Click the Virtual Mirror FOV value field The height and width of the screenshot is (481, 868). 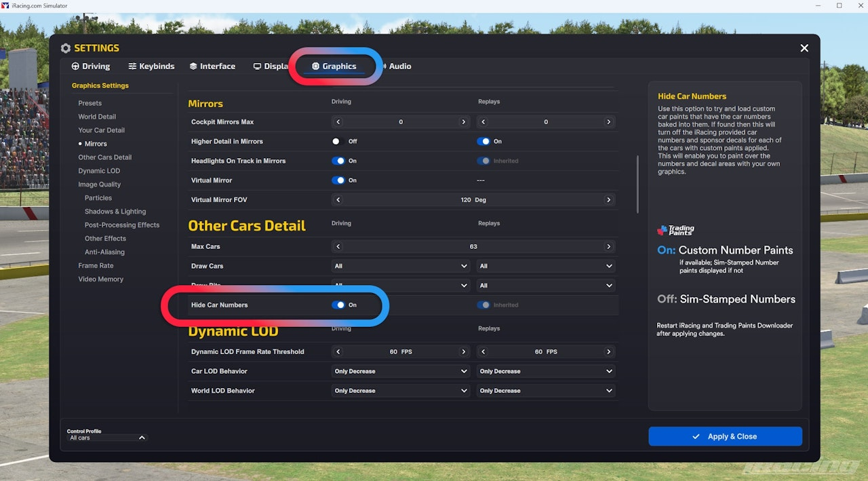(473, 200)
